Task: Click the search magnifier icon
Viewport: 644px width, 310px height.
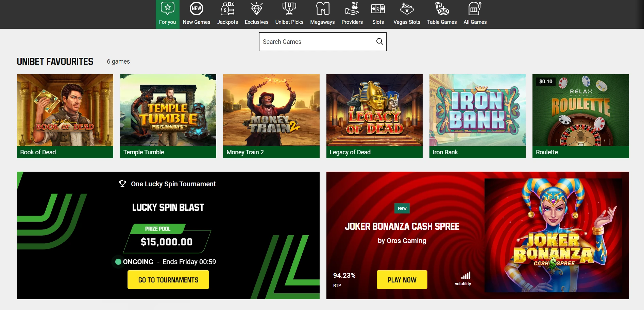Action: coord(379,41)
